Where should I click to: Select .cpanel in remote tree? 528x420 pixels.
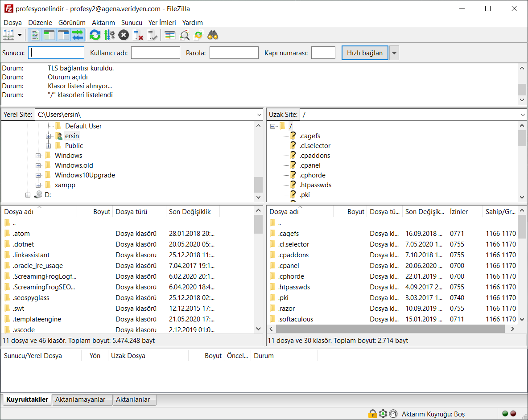310,165
